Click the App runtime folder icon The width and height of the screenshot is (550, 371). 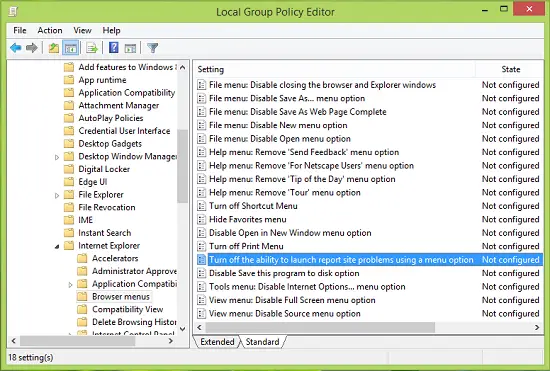point(69,80)
